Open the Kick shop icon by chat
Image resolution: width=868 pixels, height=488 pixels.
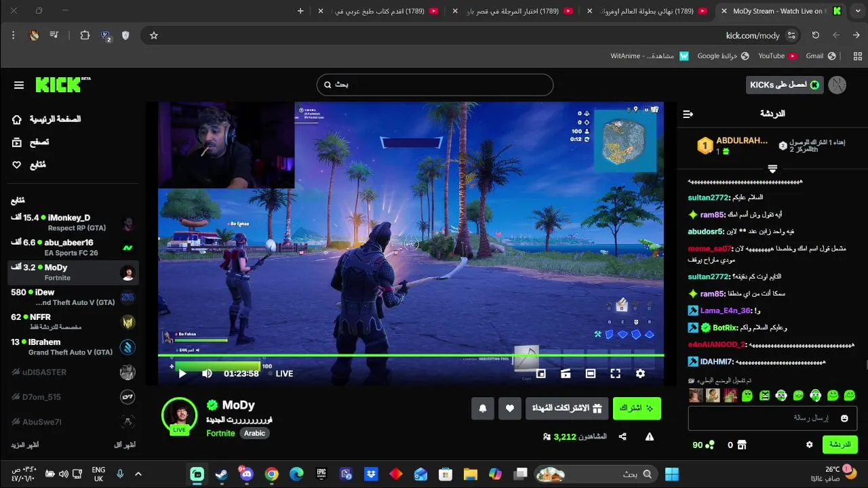tap(742, 445)
